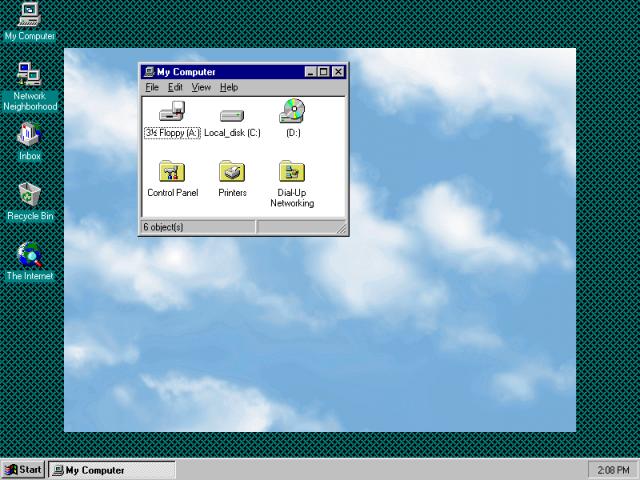Click the My Computer taskbar button
The width and height of the screenshot is (640, 480).
[111, 470]
